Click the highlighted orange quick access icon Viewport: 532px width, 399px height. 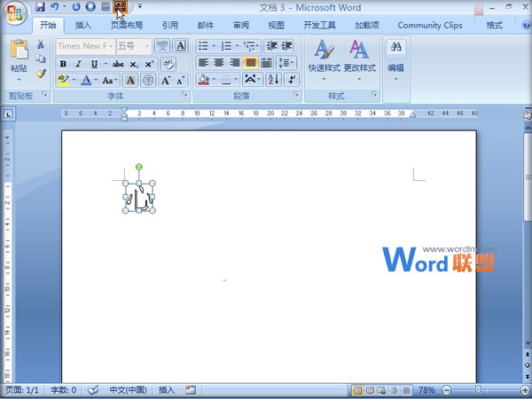[x=120, y=6]
